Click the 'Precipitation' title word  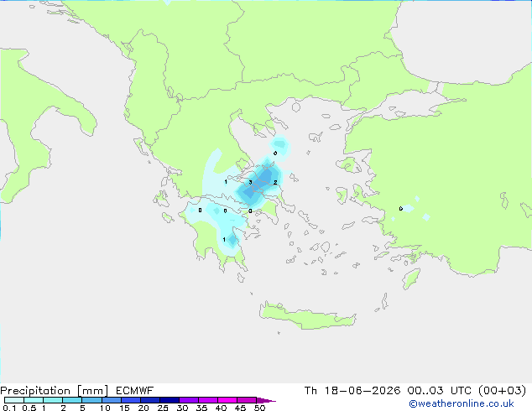point(35,391)
